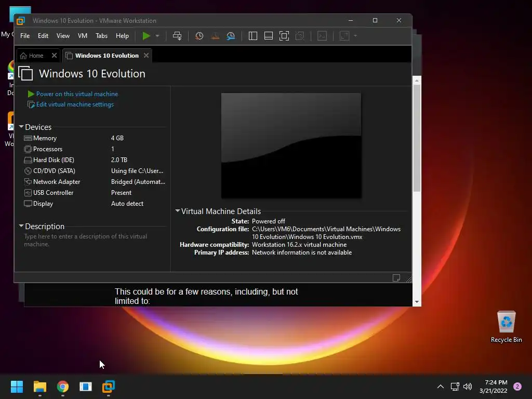Collapse the Devices section

[x=21, y=127]
